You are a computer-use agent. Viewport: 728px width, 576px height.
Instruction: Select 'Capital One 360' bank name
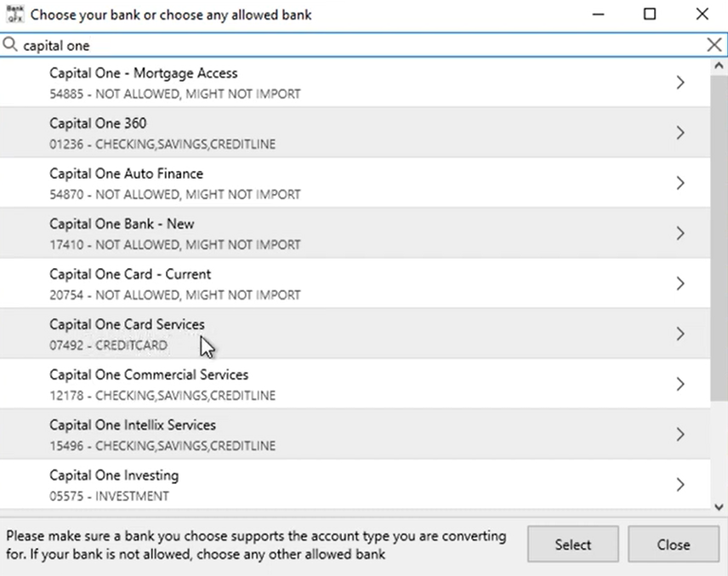[x=98, y=123]
